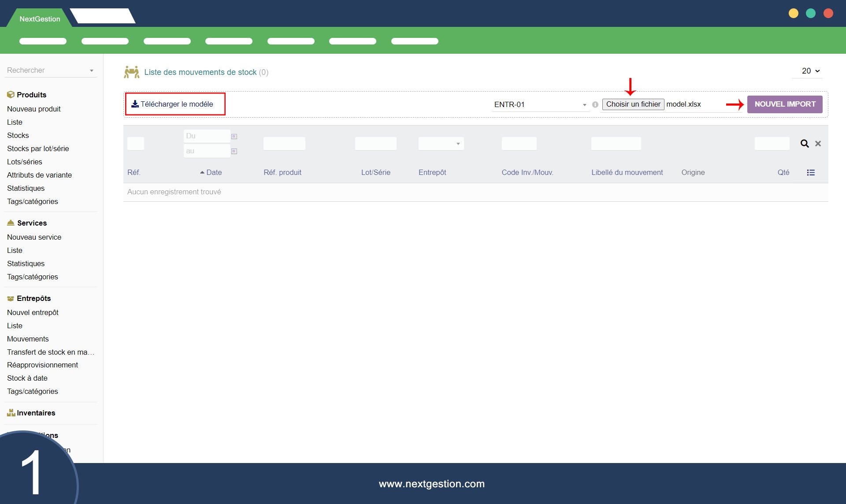Open the ENTR-01 warehouse dropdown
Image resolution: width=846 pixels, height=504 pixels.
pyautogui.click(x=540, y=105)
